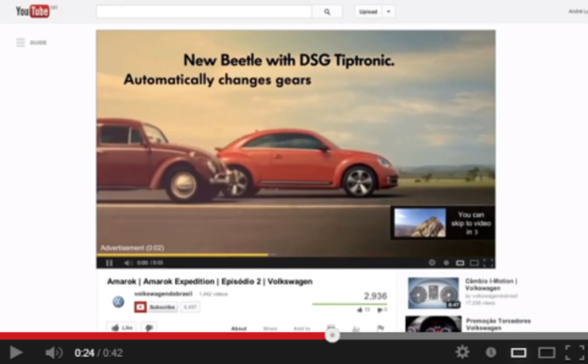Open the Guide menu icon

click(20, 43)
